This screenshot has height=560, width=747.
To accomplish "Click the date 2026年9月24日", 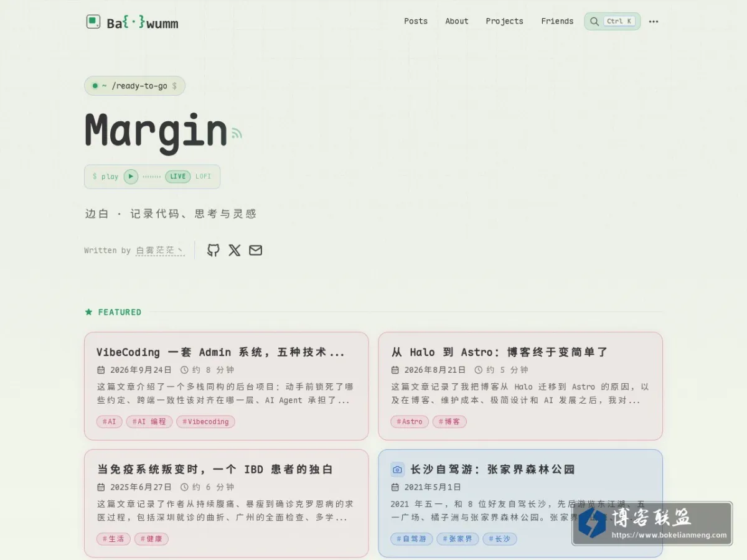I will click(x=141, y=370).
